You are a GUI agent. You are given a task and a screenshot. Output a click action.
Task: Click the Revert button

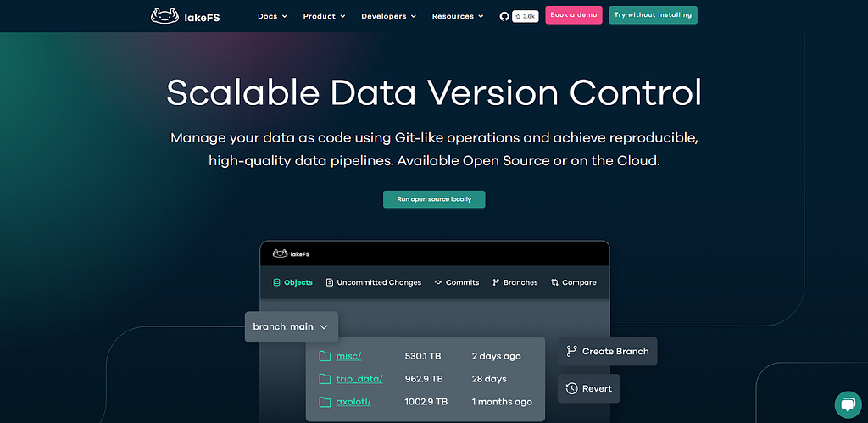click(x=589, y=389)
